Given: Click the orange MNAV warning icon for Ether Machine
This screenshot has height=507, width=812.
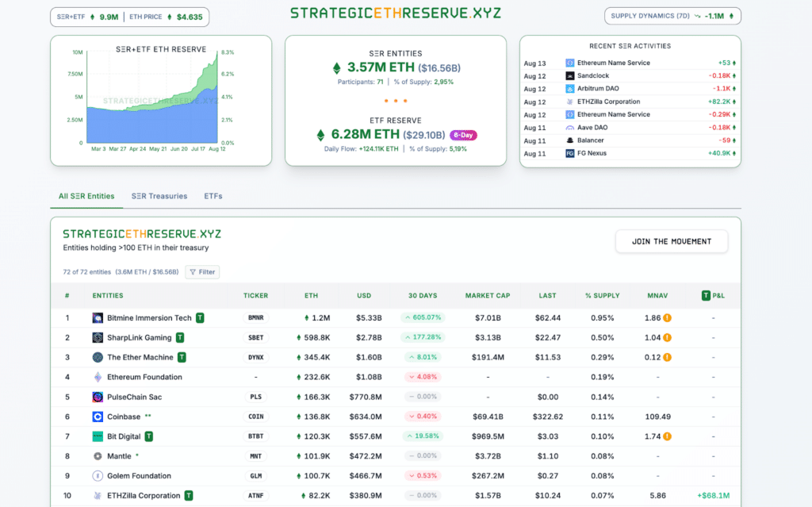Looking at the screenshot, I should click(668, 357).
